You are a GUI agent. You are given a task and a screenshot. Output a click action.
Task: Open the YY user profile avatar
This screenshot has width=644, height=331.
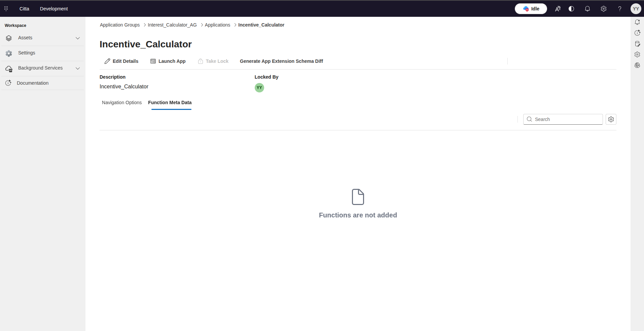click(636, 9)
